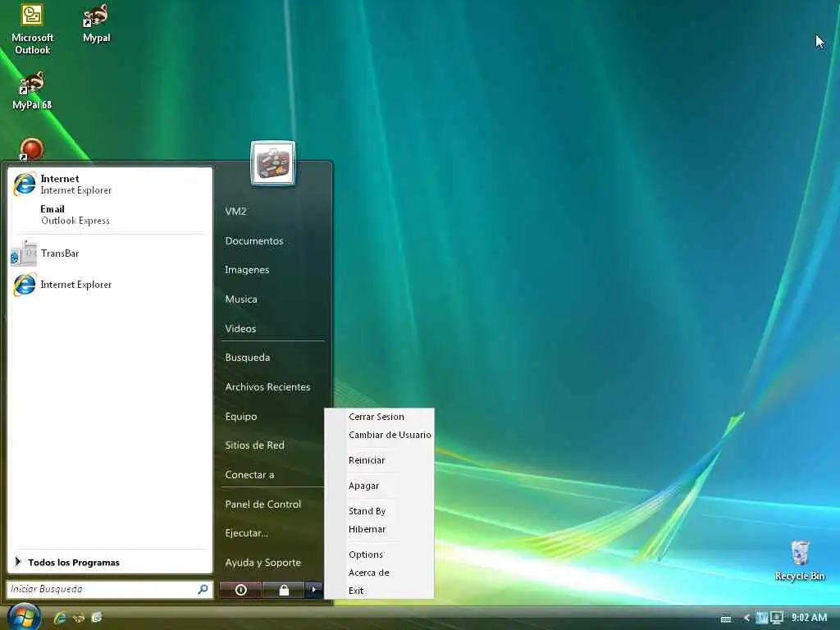The height and width of the screenshot is (630, 840).
Task: Open Videos folder
Action: pos(240,328)
